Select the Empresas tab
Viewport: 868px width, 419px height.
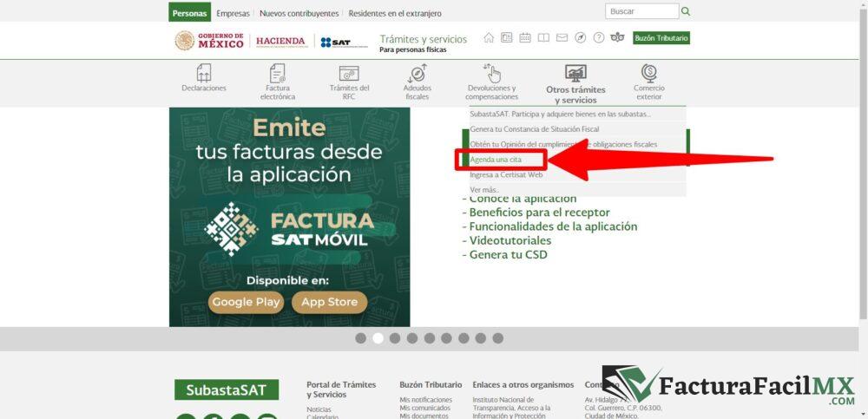233,13
